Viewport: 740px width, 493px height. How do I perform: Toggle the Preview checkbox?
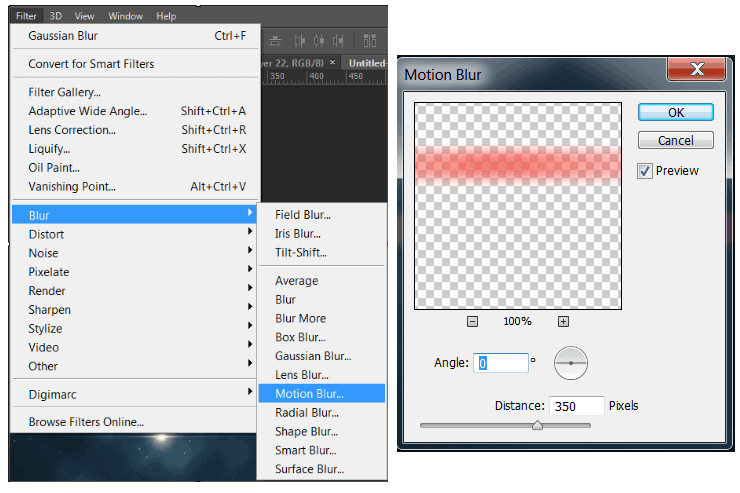(x=645, y=171)
